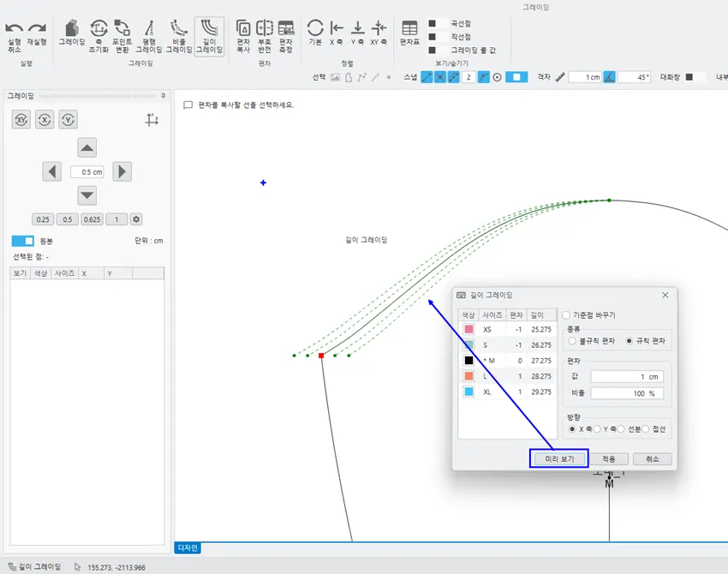Click the XY rotate button in grading panel
This screenshot has height=574, width=728.
[x=21, y=120]
